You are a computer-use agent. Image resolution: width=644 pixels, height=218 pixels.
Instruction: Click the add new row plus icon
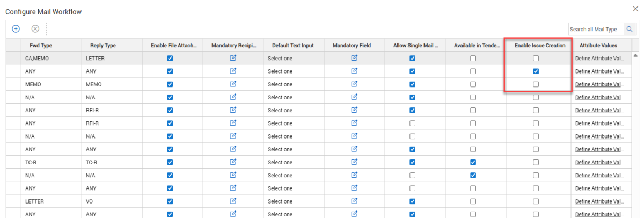click(16, 29)
